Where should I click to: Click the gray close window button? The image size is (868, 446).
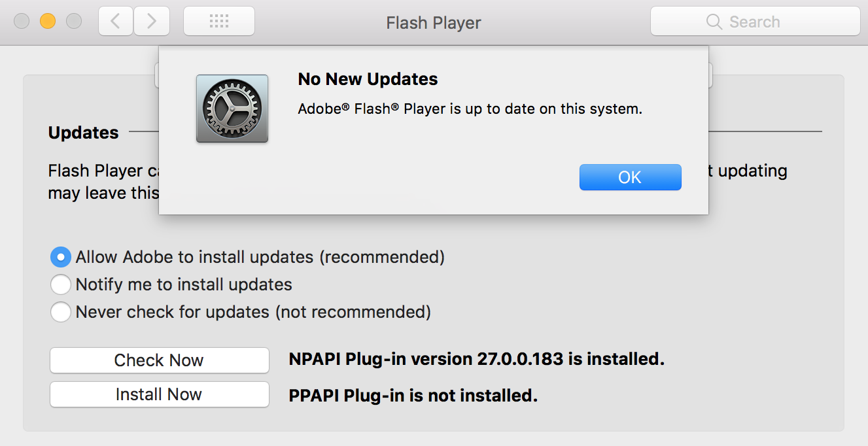(22, 21)
